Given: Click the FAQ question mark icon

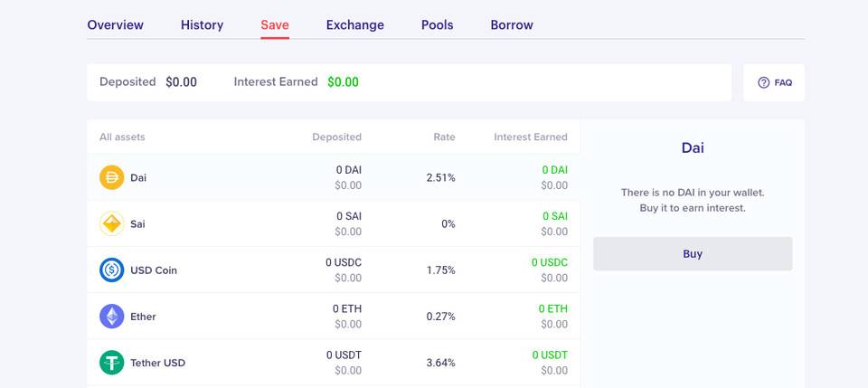Looking at the screenshot, I should 763,83.
